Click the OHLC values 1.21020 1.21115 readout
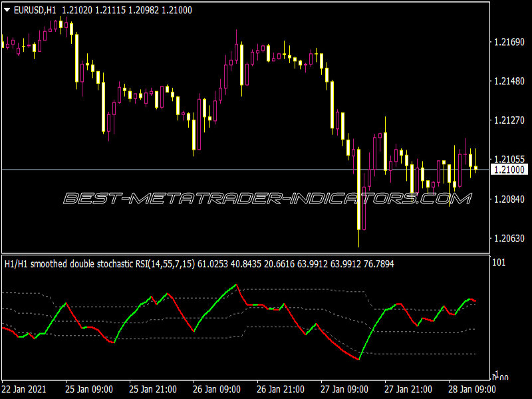The width and height of the screenshot is (532, 399). (127, 10)
